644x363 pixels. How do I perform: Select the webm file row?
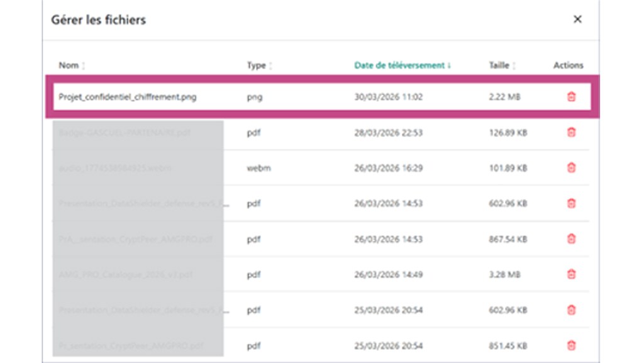click(314, 168)
